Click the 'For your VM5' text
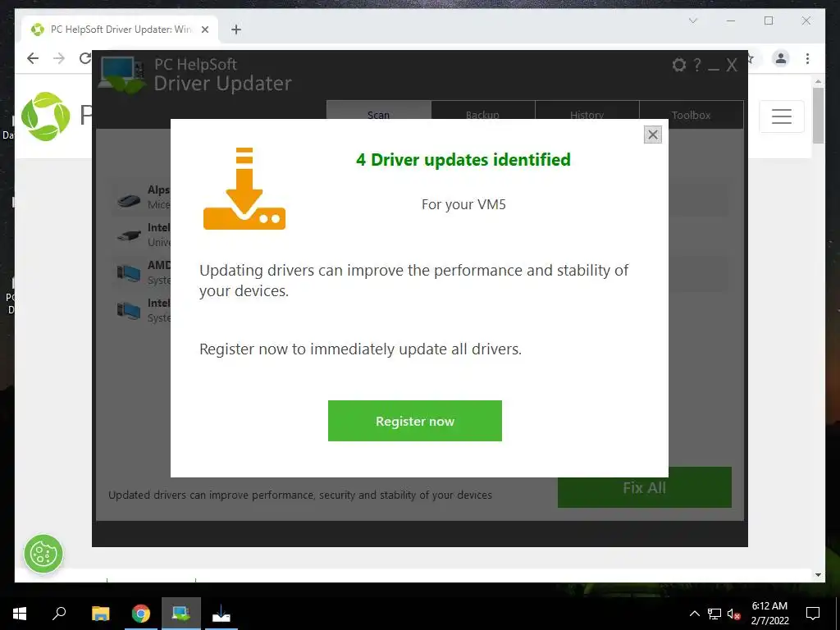The image size is (840, 630). (x=463, y=204)
